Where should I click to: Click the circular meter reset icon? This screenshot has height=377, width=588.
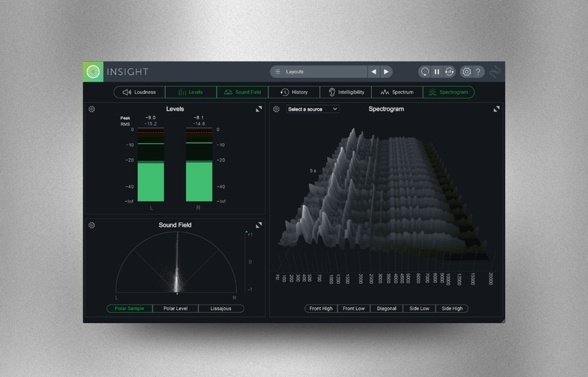pos(449,72)
